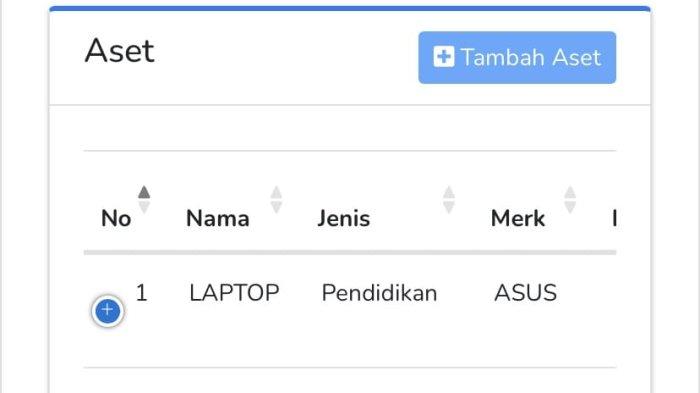Select the LAPTOP name cell

coord(234,293)
